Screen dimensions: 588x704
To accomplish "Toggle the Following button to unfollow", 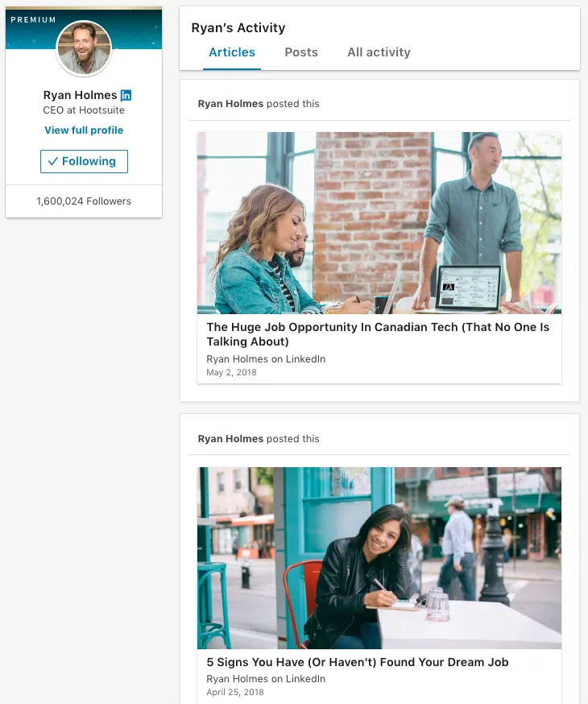I will pyautogui.click(x=84, y=161).
